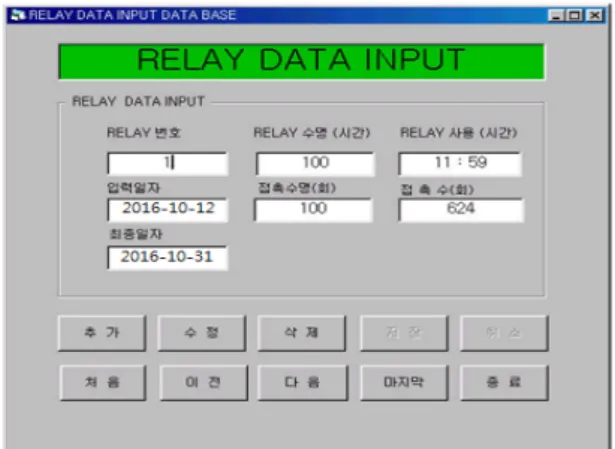Jump to the last record with 마지막
This screenshot has width=615, height=449.
click(x=404, y=382)
